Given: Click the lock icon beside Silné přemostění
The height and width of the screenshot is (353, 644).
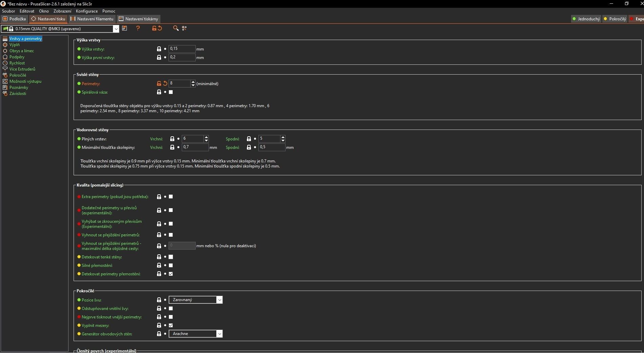Looking at the screenshot, I should (159, 265).
